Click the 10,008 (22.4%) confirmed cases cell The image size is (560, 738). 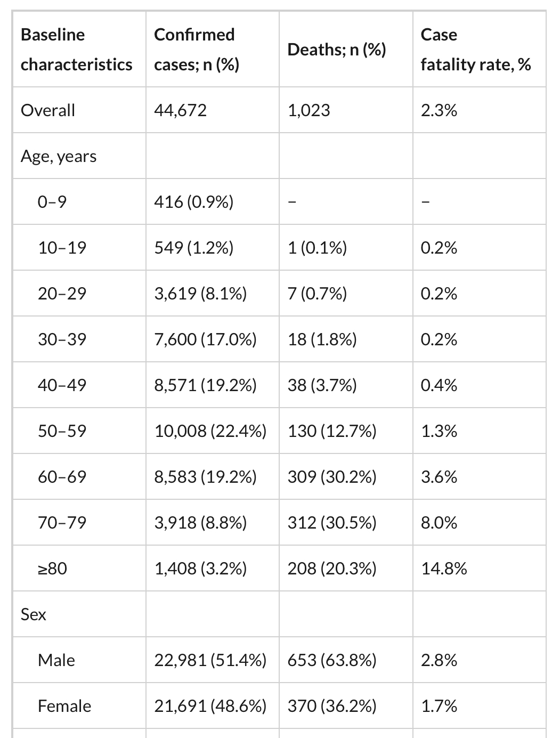[210, 431]
